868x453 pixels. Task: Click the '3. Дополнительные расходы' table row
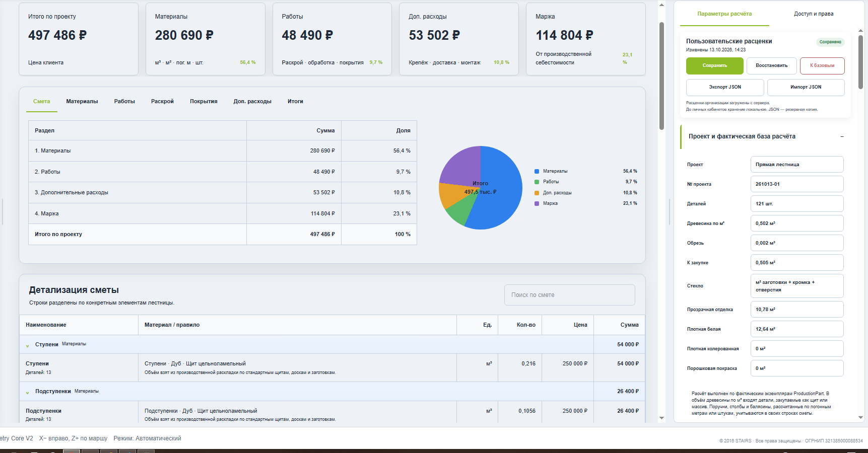[x=223, y=193]
